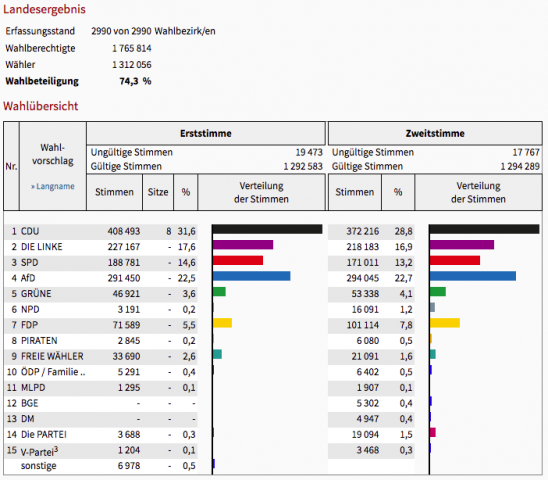Click the Nr. column header
This screenshot has height=480, width=548.
tap(11, 166)
